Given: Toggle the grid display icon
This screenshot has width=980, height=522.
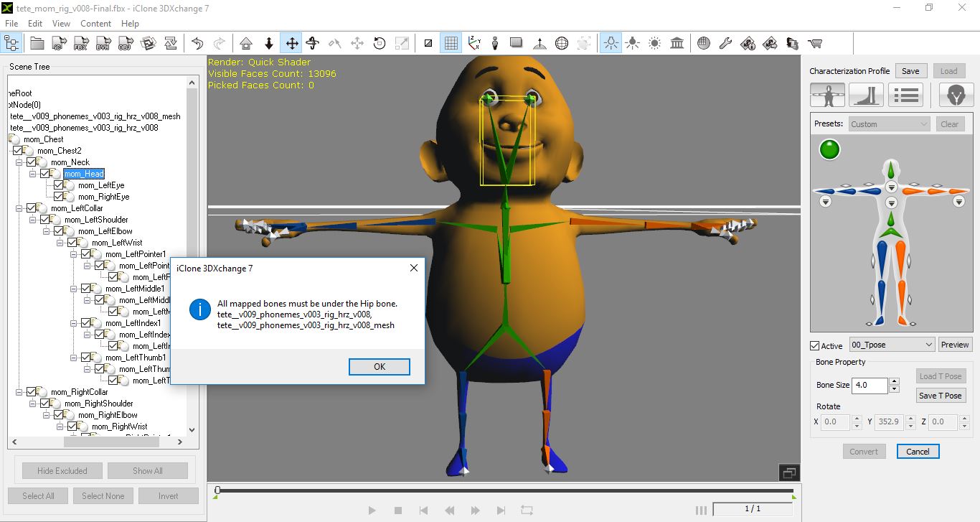Looking at the screenshot, I should click(x=451, y=44).
